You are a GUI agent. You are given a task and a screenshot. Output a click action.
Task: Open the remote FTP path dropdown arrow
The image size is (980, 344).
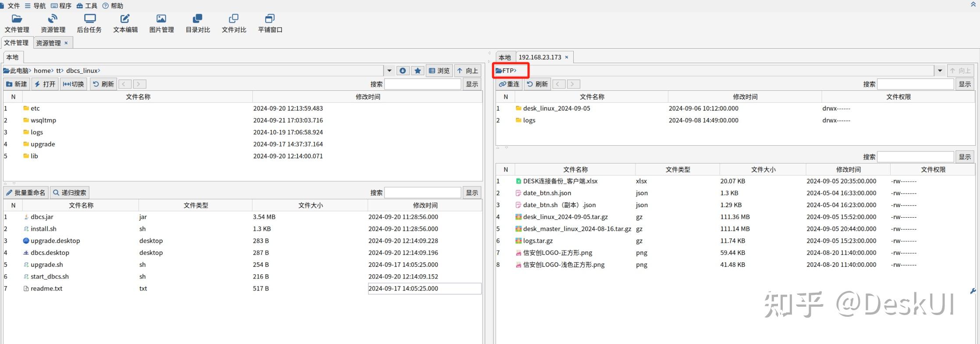(x=940, y=71)
